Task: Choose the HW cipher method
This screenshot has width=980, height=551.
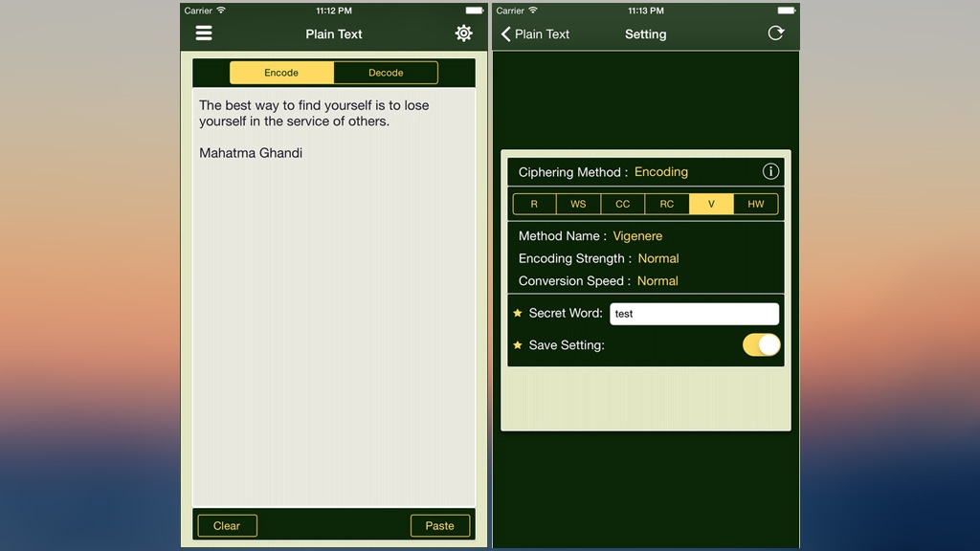Action: pos(756,204)
